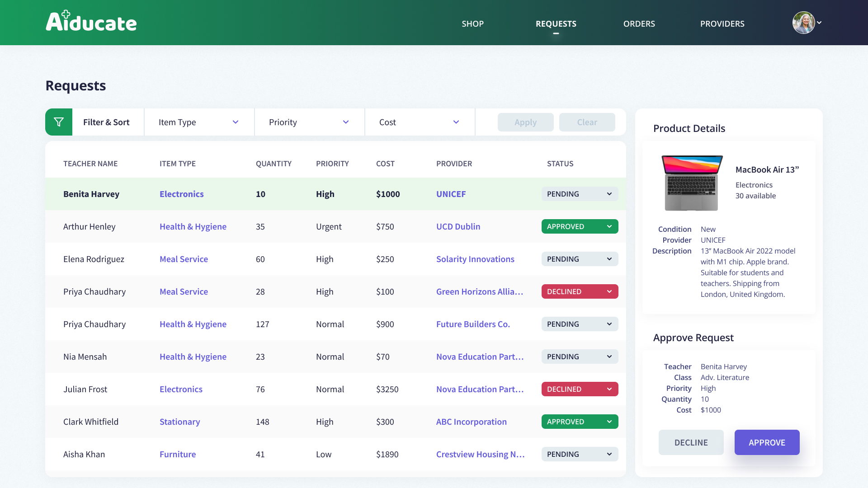Open the user profile avatar menu
The image size is (868, 488).
(x=803, y=23)
